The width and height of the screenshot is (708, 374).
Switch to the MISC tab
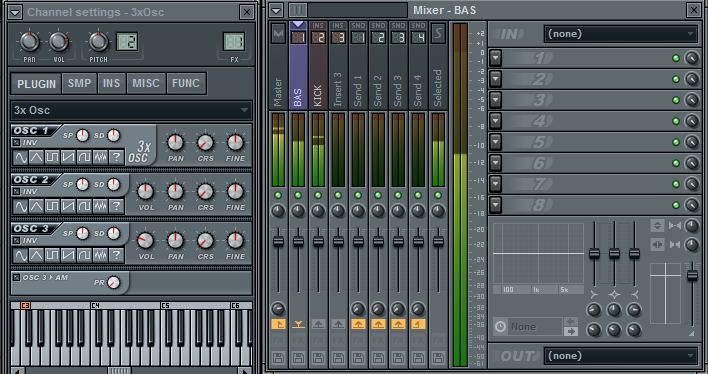point(146,84)
